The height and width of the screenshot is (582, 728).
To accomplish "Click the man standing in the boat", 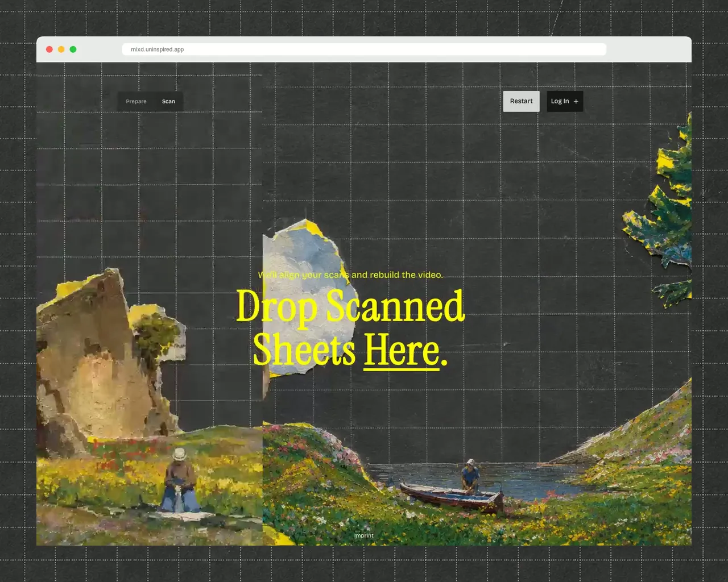I will pyautogui.click(x=470, y=476).
